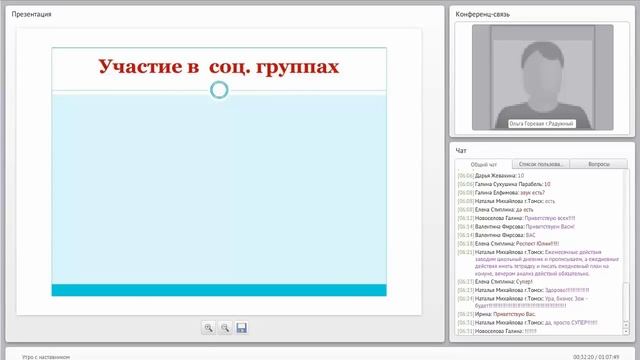Click Дарья Жевакина's chat message
Image resolution: width=640 pixels, height=360 pixels.
[x=491, y=176]
